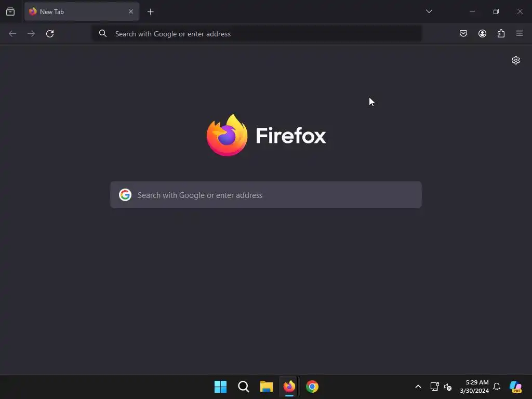
Task: Close the New Tab tab
Action: tap(130, 11)
